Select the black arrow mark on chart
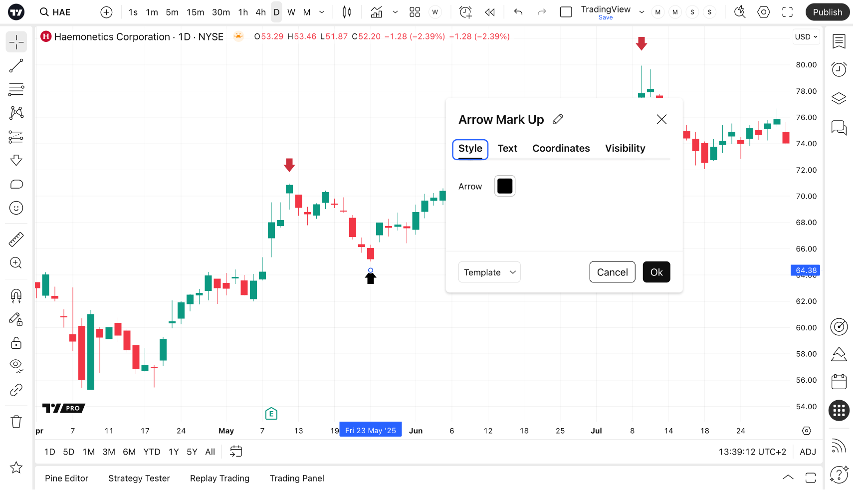Screen dimensions: 868x491 370,278
